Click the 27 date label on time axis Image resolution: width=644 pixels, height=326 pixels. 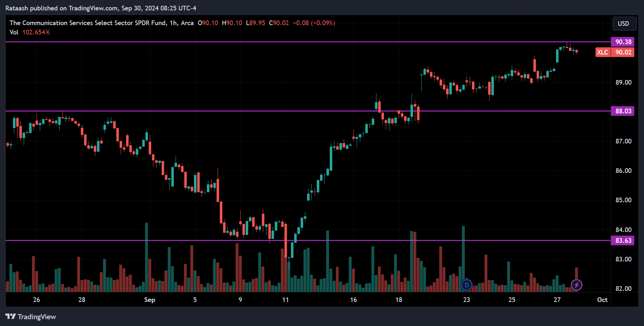coord(557,300)
